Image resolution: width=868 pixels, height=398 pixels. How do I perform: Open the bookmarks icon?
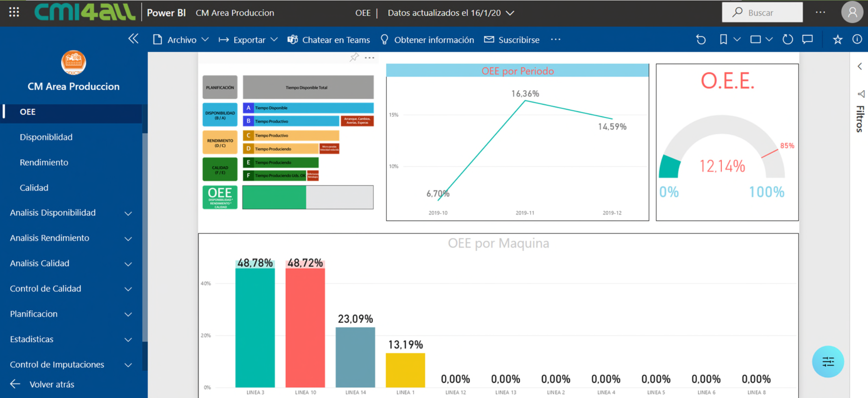click(723, 39)
